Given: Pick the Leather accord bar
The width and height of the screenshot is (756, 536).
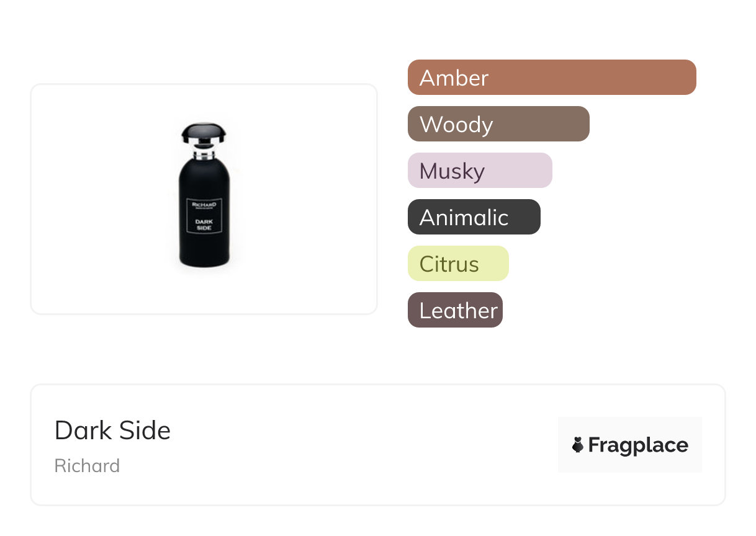Looking at the screenshot, I should [455, 310].
